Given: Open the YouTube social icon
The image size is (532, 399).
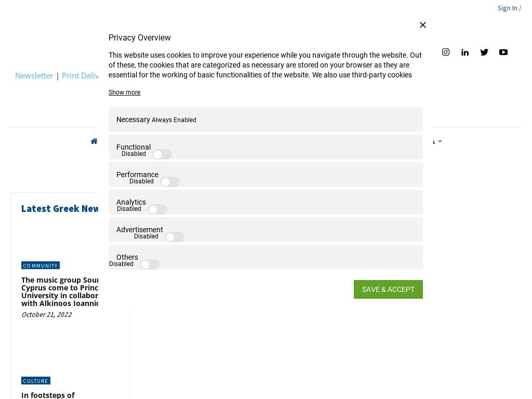Looking at the screenshot, I should point(503,52).
